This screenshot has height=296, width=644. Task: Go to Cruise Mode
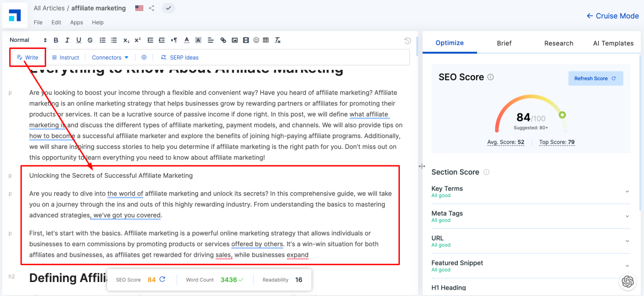coord(612,16)
